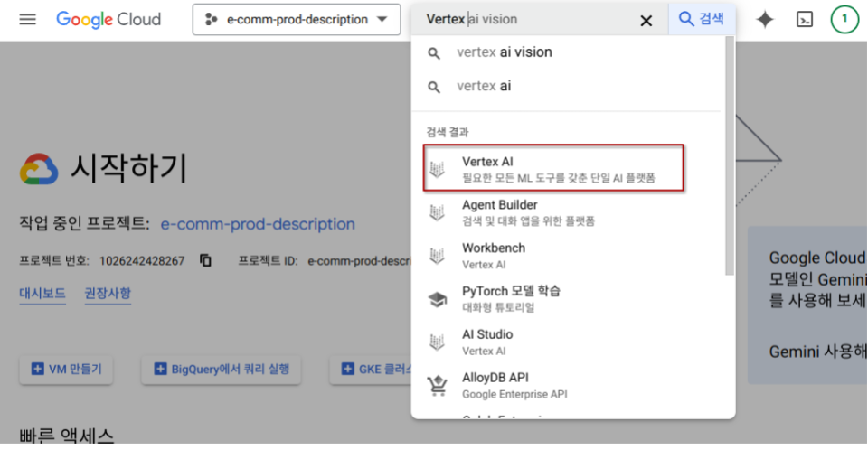
Task: Open the e-comm-prod-description project picker
Action: (x=297, y=19)
